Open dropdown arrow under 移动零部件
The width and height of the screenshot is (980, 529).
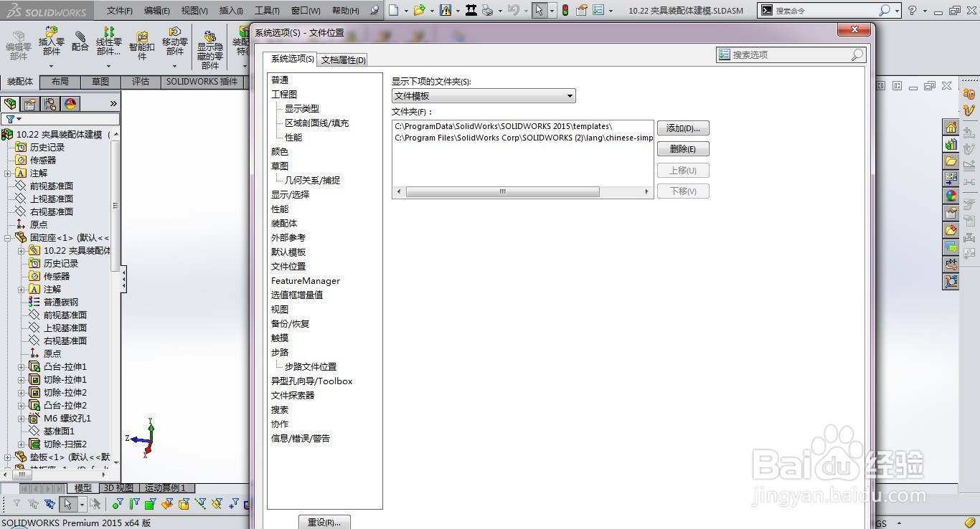(x=175, y=66)
